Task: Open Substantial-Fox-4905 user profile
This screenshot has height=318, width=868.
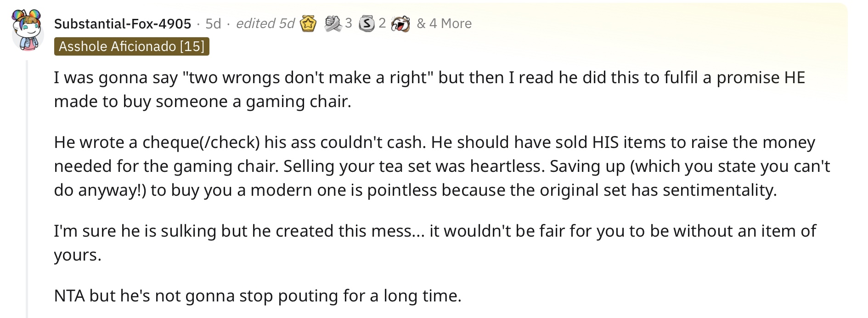Action: [x=123, y=23]
